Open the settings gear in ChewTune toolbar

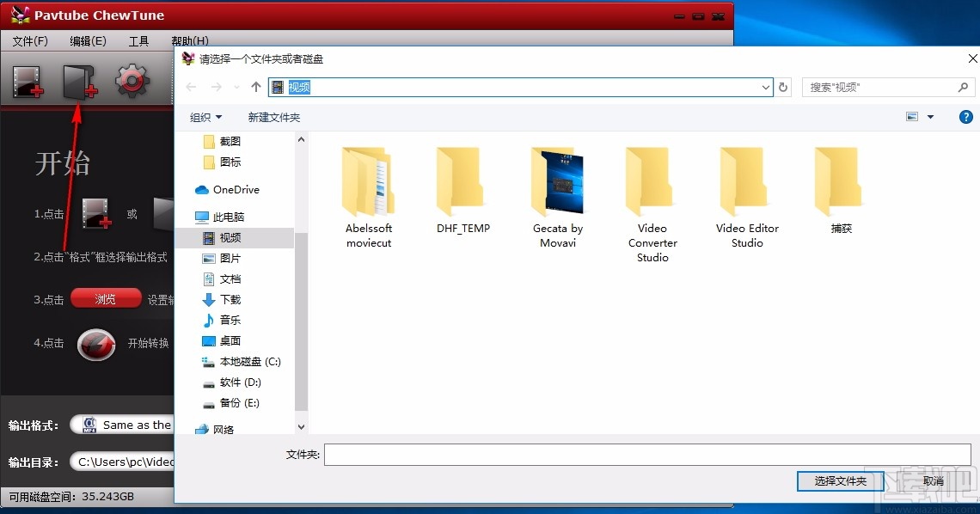point(132,81)
